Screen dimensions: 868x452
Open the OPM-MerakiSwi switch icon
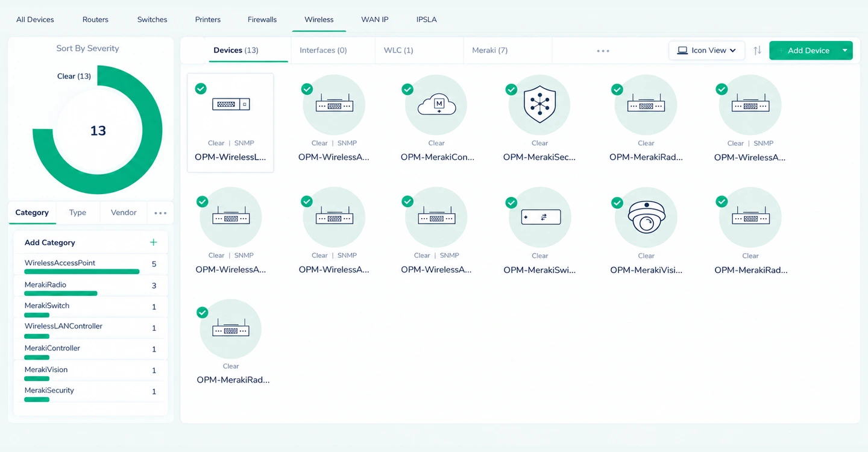541,217
